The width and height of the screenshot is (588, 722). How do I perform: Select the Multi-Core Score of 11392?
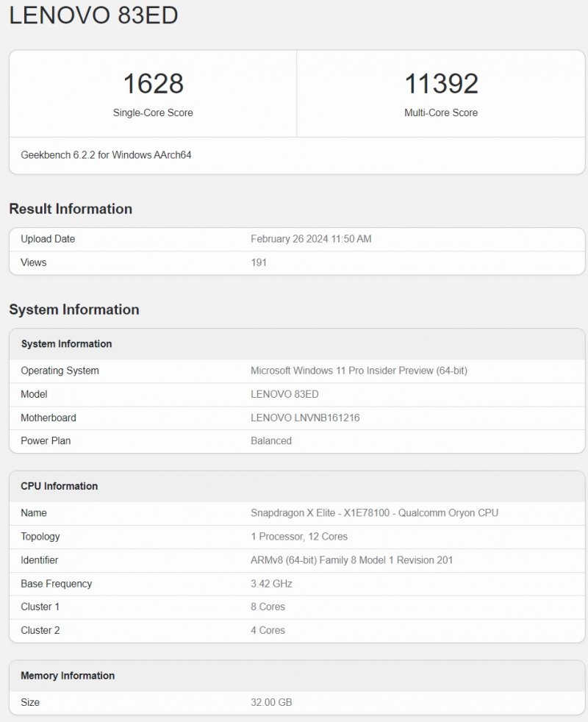coord(441,84)
